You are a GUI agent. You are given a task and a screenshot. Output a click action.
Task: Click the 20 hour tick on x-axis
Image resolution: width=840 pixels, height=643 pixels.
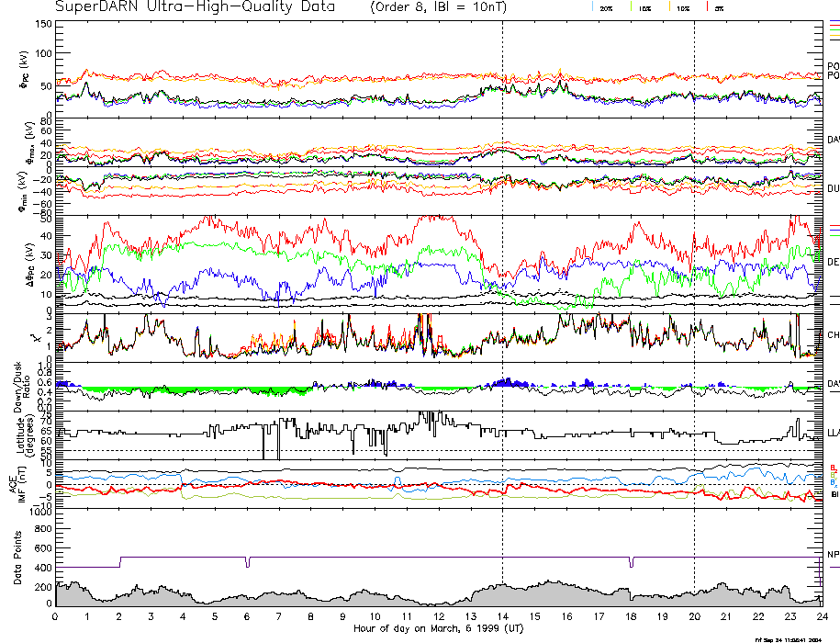tap(694, 616)
